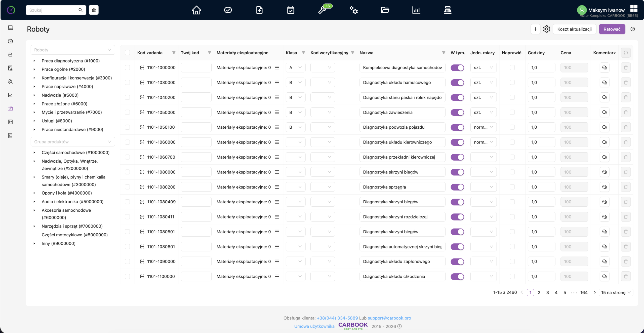Go to page 2 of the table
The height and width of the screenshot is (333, 644).
click(x=539, y=292)
